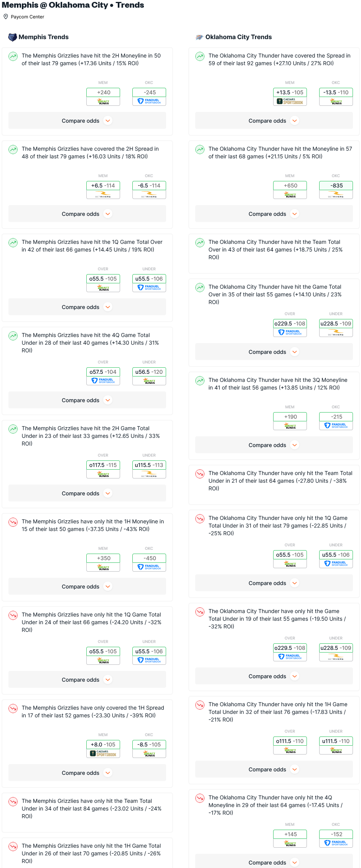Choose the u56.5 -120 under odds
The width and height of the screenshot is (361, 868).
click(x=149, y=372)
